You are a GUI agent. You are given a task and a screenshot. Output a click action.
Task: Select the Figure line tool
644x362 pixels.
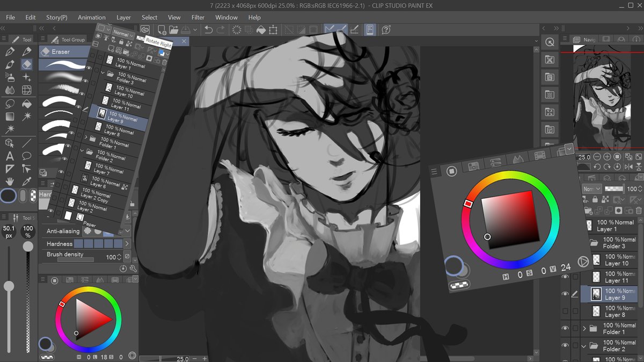coord(27,143)
